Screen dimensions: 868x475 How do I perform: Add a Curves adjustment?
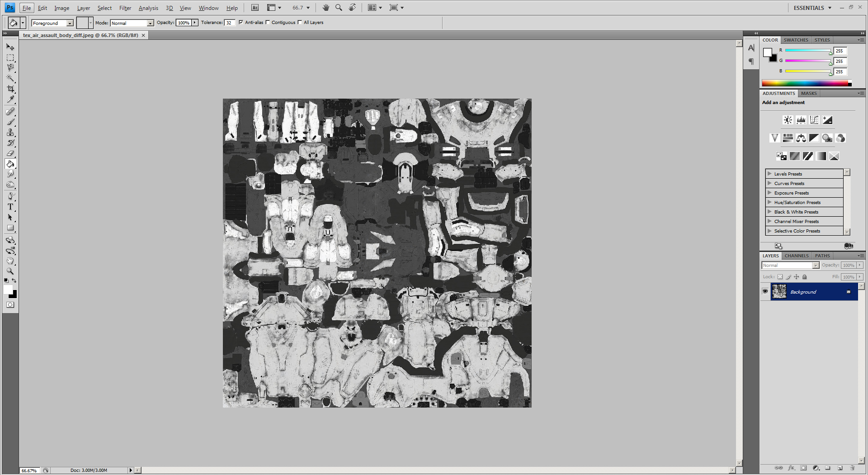click(x=814, y=120)
